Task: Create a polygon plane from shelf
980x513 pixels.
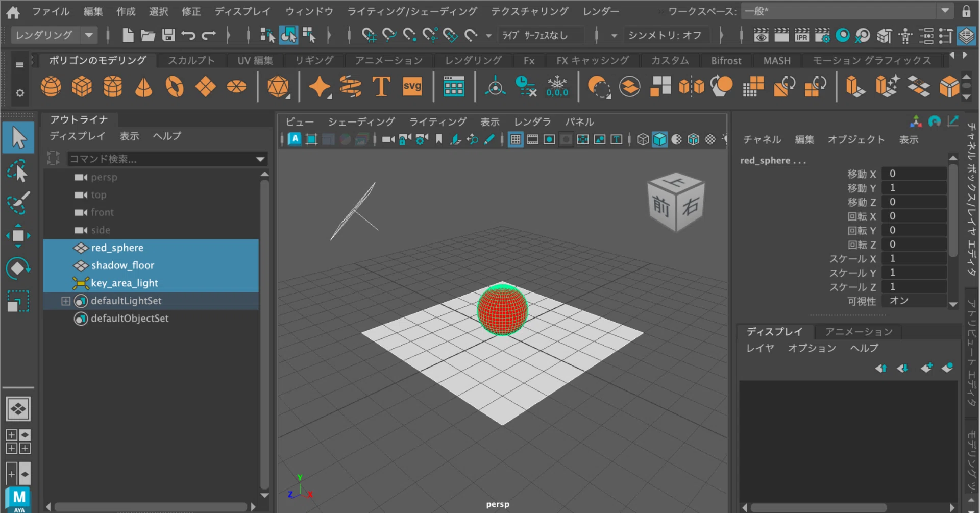Action: click(205, 87)
